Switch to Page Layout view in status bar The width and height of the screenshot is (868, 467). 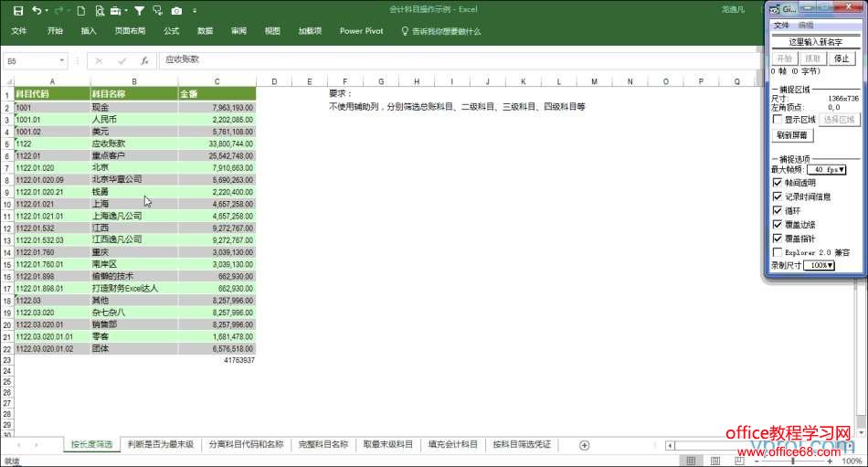[714, 462]
